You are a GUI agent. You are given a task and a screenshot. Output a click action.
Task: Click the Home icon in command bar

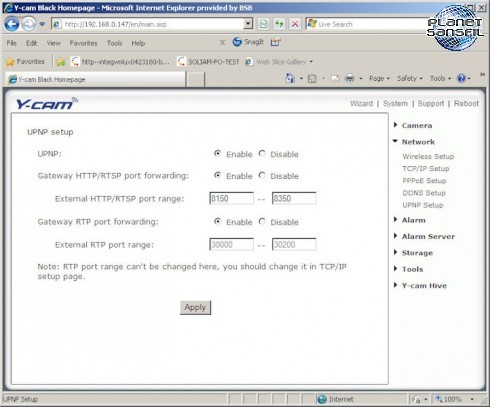(290, 79)
